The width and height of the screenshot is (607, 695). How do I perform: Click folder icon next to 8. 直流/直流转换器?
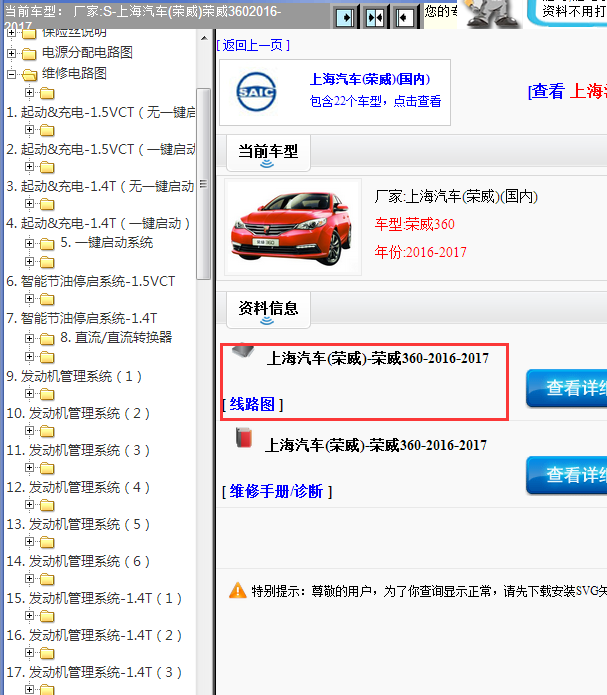[x=47, y=339]
